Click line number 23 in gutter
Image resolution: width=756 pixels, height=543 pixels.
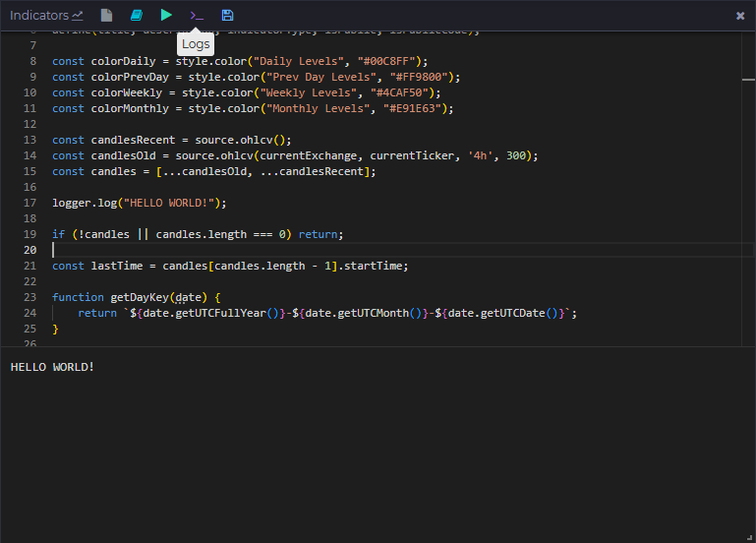pos(29,297)
